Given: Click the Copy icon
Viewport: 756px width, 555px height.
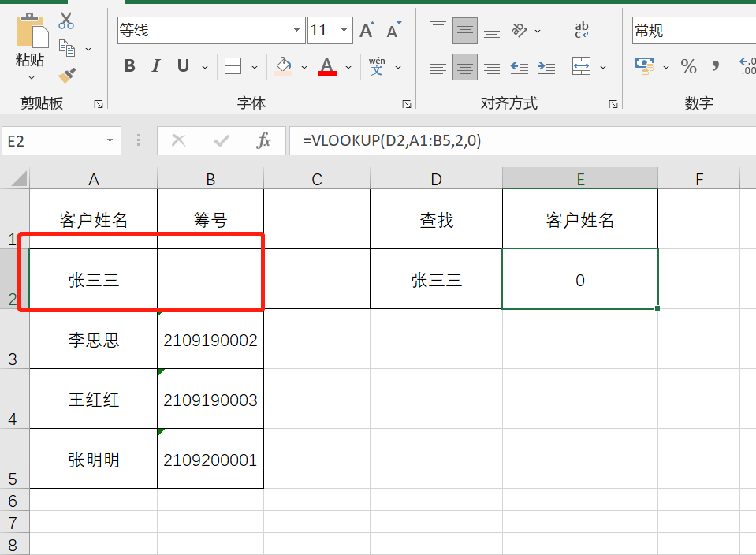Looking at the screenshot, I should click(x=66, y=48).
